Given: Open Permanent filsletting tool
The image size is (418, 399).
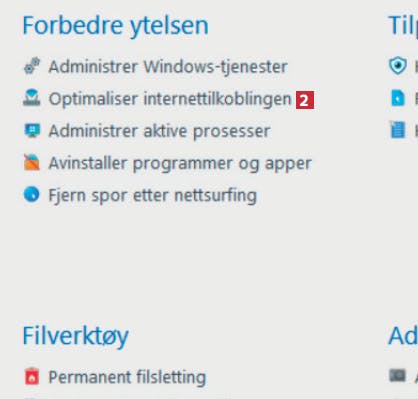Looking at the screenshot, I should (127, 377).
